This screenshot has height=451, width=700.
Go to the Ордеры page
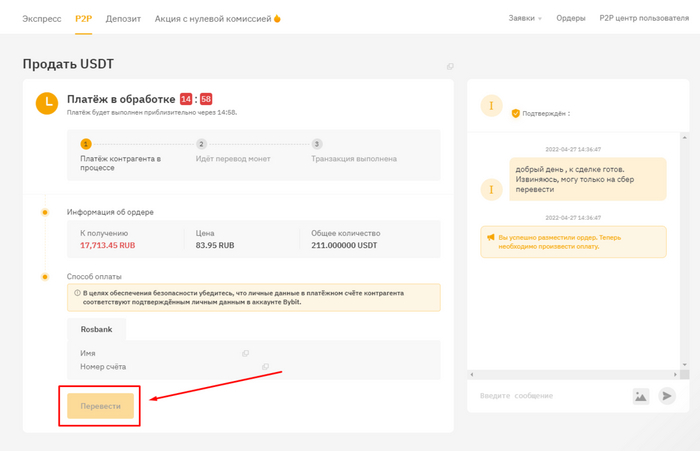570,18
